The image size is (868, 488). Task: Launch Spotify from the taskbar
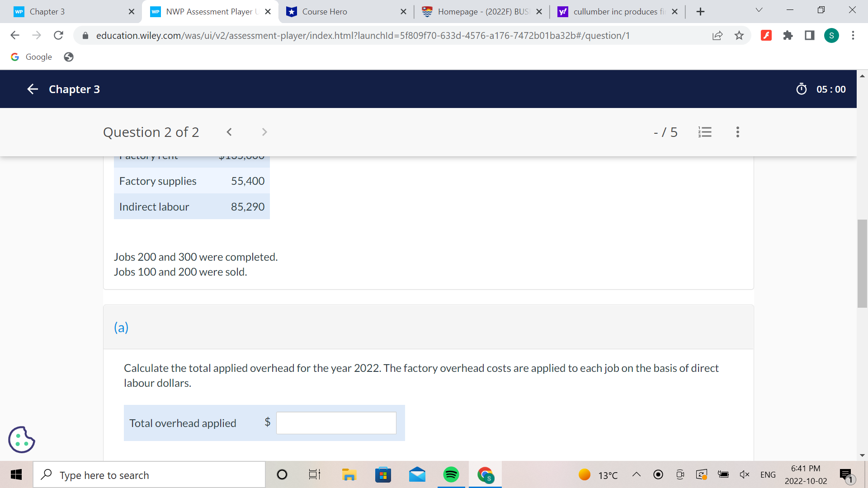[451, 474]
